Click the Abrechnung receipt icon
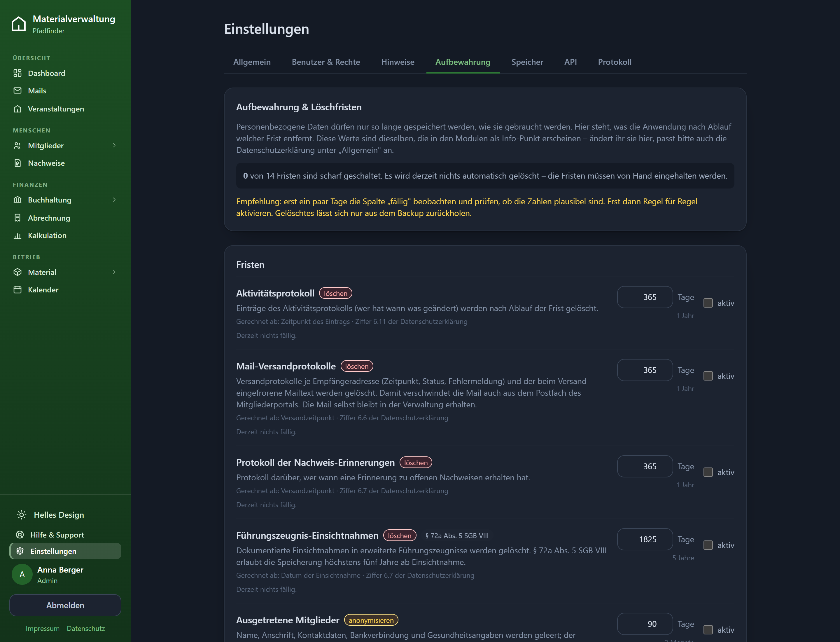The height and width of the screenshot is (642, 840). pos(17,218)
